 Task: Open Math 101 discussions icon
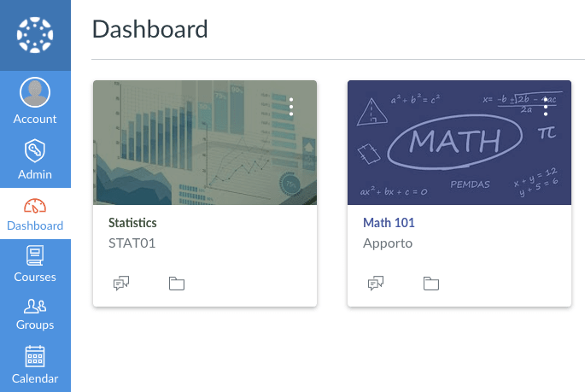[376, 284]
